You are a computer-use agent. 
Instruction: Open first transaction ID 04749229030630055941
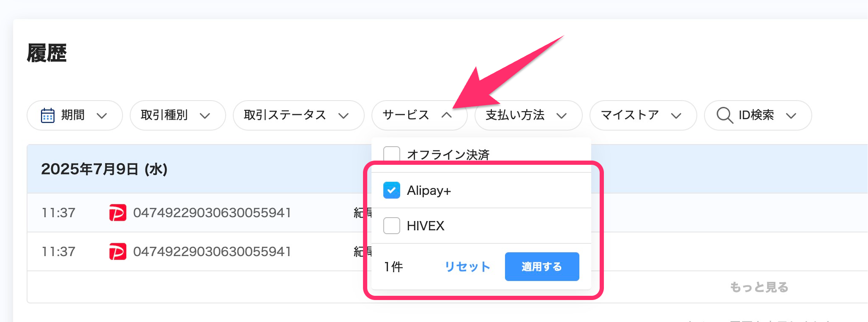(x=212, y=213)
